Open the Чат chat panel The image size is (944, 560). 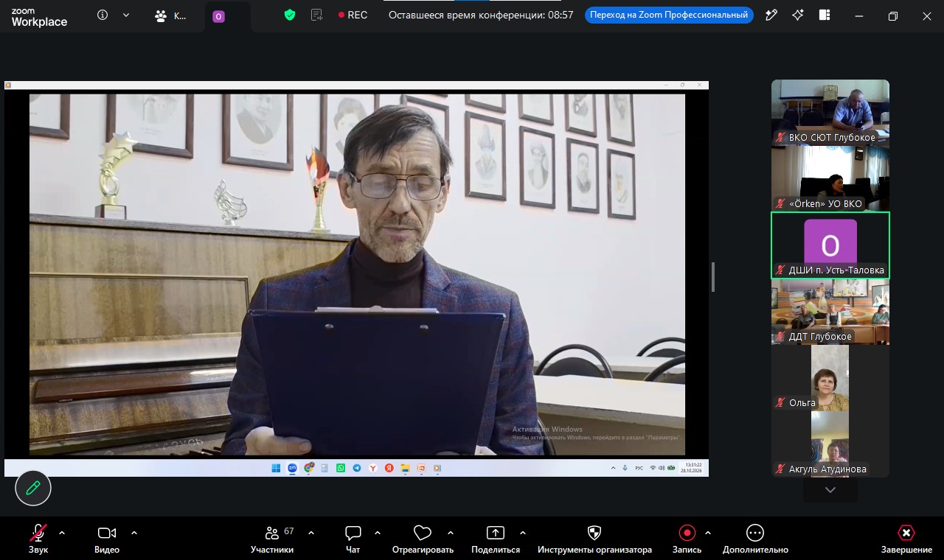click(353, 539)
